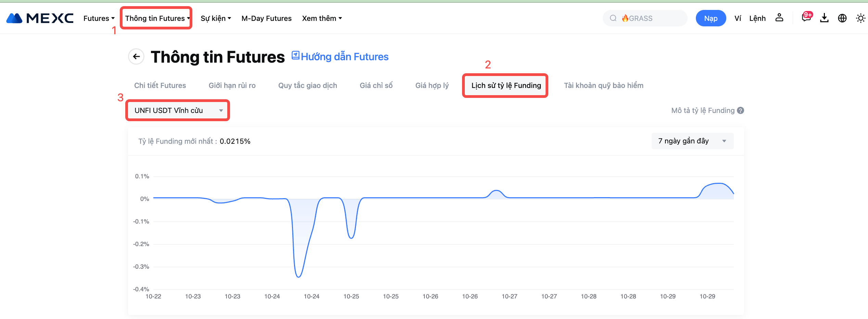This screenshot has width=868, height=319.
Task: Switch to the Chi tiết Futures tab
Action: [160, 86]
